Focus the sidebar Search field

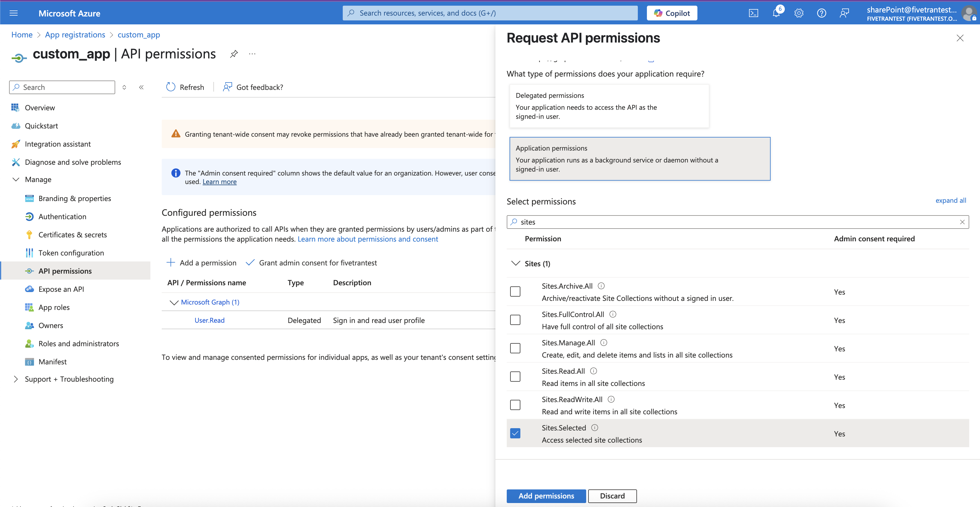click(62, 87)
